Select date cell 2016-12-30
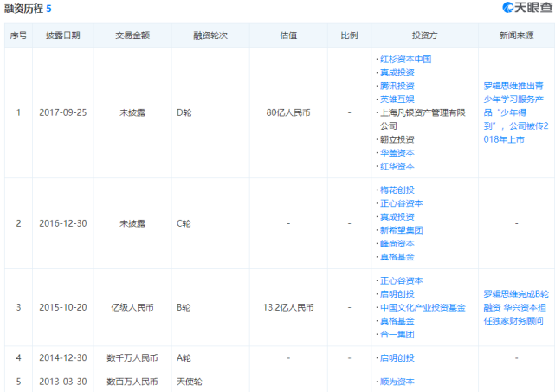 click(63, 223)
